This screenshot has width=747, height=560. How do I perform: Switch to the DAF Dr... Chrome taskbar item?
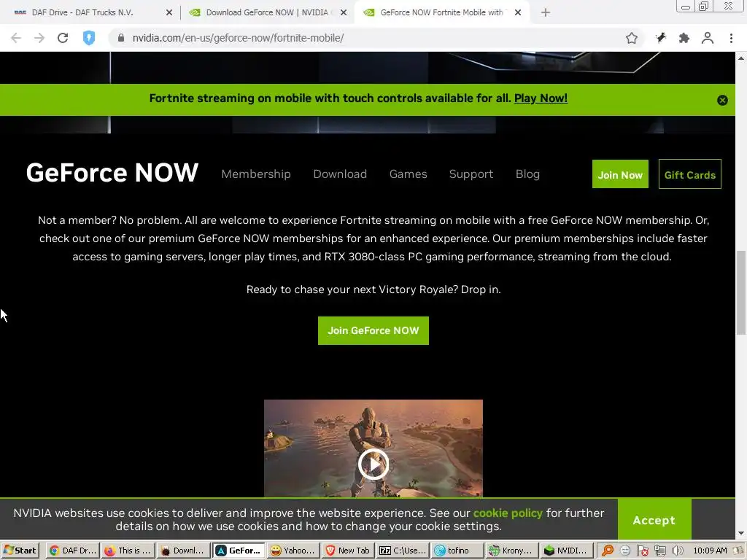tap(73, 551)
